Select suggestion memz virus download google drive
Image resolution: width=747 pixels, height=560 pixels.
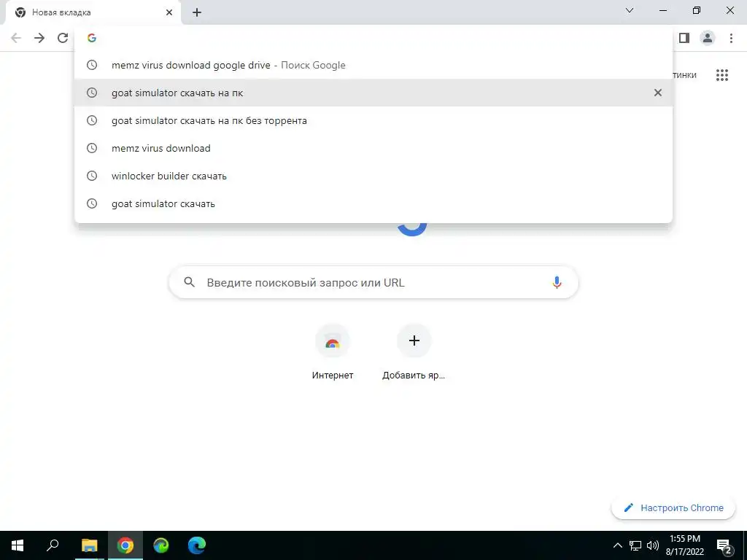373,65
